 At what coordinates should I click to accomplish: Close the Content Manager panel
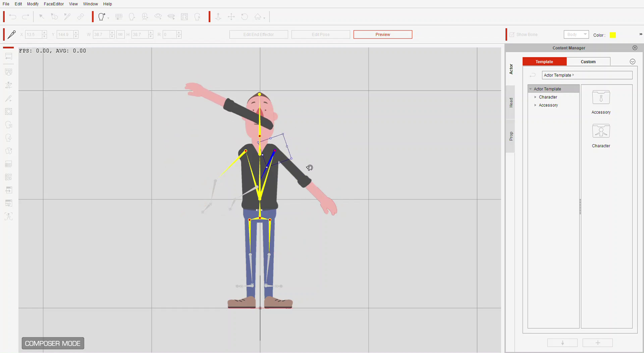pyautogui.click(x=635, y=48)
